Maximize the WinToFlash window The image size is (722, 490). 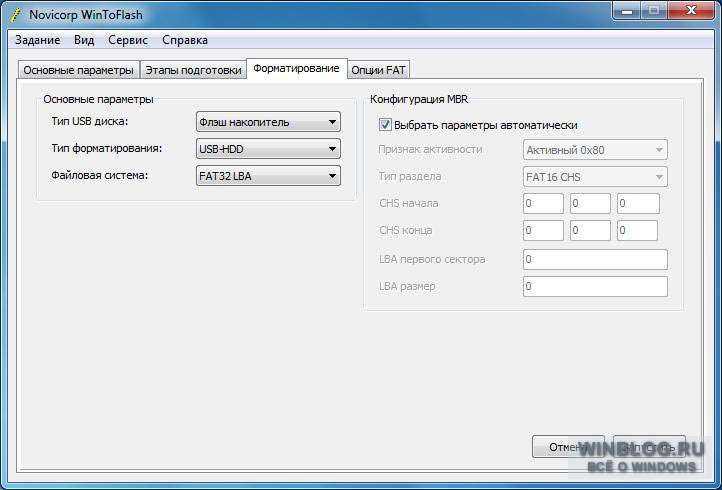pos(654,11)
